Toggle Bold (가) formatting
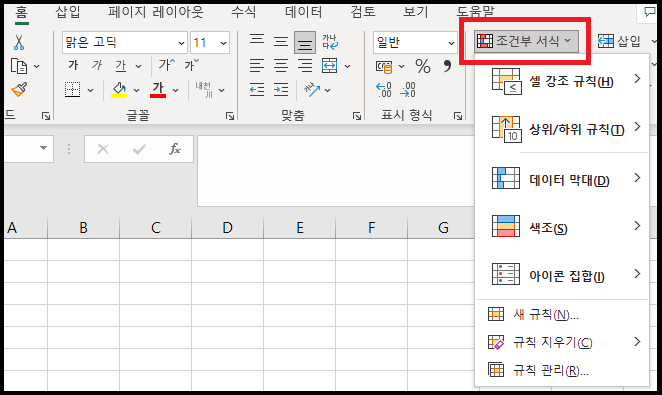The image size is (662, 395). pos(73,65)
